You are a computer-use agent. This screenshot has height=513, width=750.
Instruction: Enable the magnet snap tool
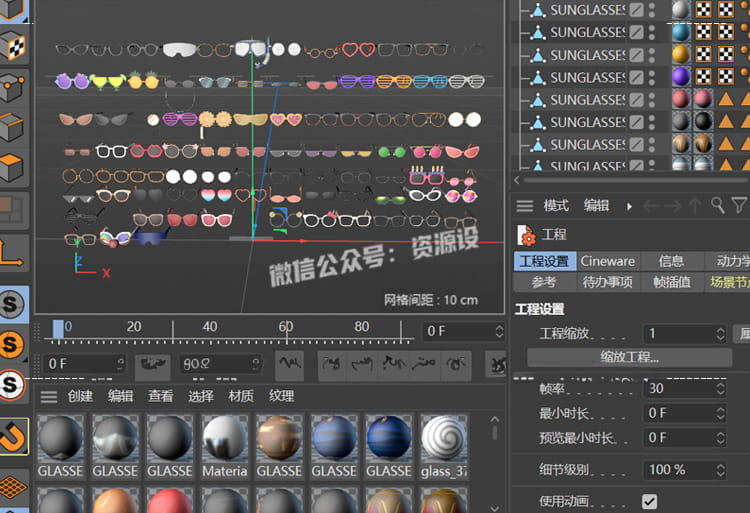click(14, 436)
